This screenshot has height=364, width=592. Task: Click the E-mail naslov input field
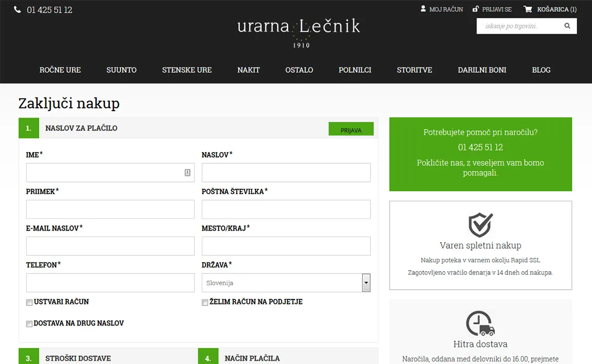(x=110, y=246)
